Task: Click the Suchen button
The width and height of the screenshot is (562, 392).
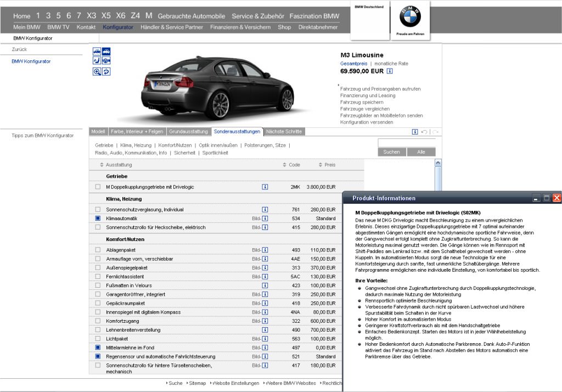Action: point(391,152)
